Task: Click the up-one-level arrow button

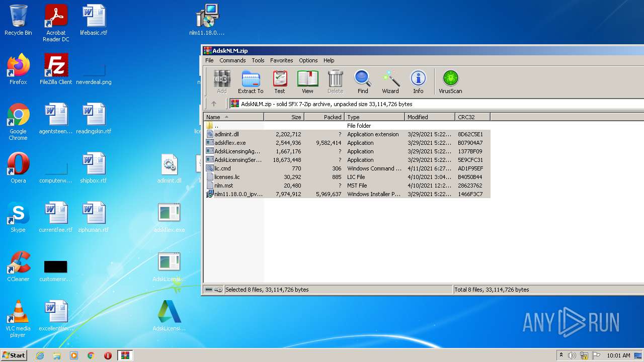Action: tap(214, 104)
